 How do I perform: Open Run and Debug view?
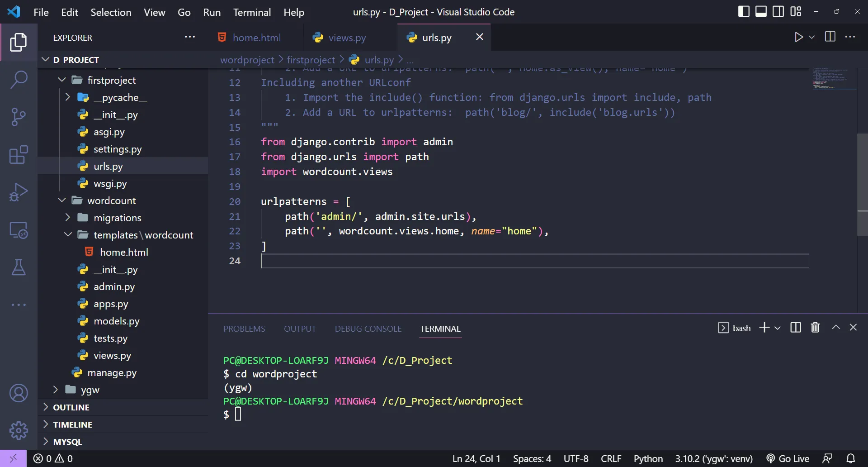click(19, 192)
